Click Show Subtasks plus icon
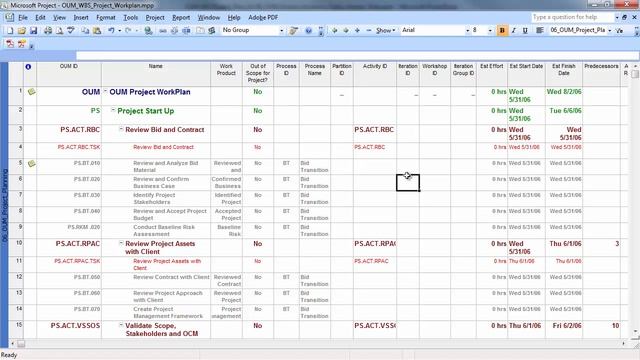640x360 pixels. click(357, 31)
